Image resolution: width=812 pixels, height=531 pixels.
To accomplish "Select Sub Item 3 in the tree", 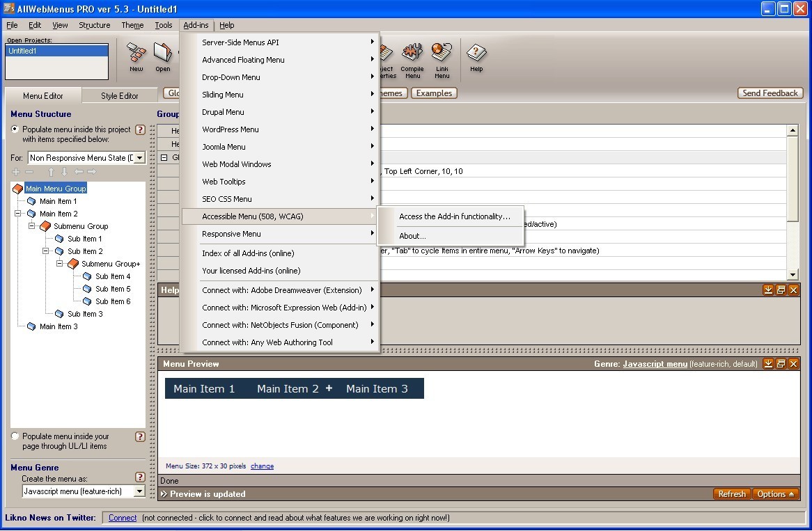I will 85,314.
